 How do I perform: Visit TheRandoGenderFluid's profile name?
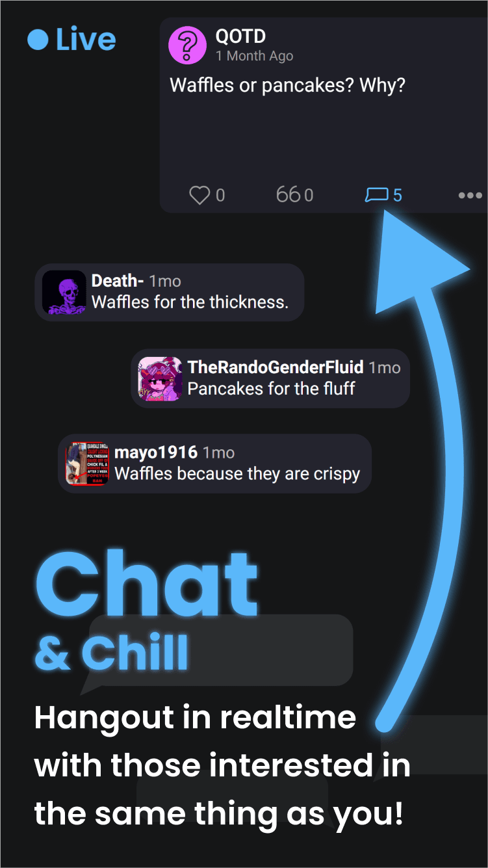276,367
